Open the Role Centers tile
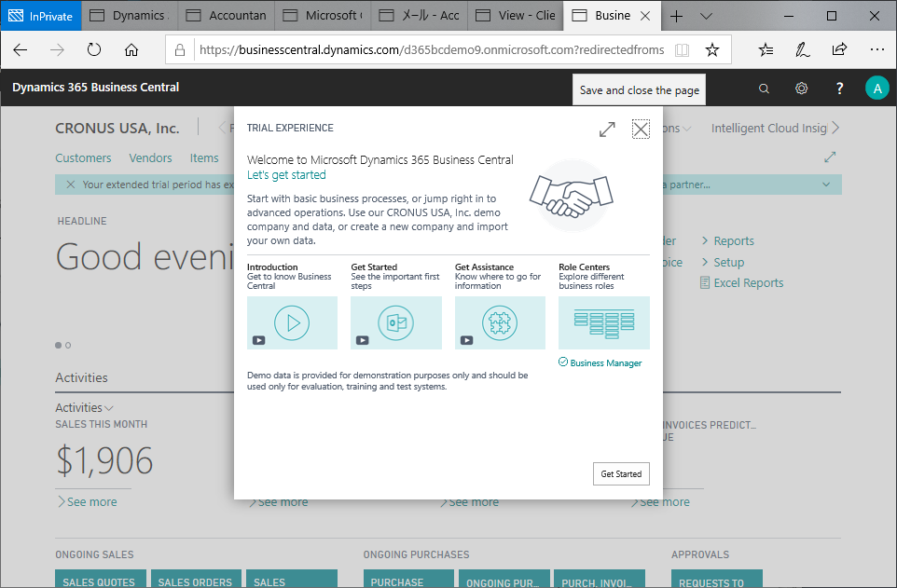The image size is (897, 588). click(x=604, y=322)
